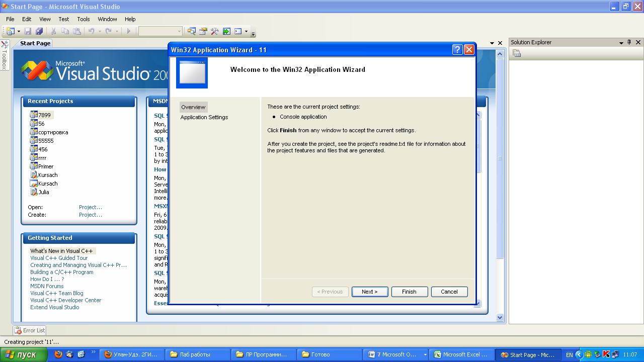The height and width of the screenshot is (362, 644).
Task: Click the Redo arrow icon
Action: [108, 31]
